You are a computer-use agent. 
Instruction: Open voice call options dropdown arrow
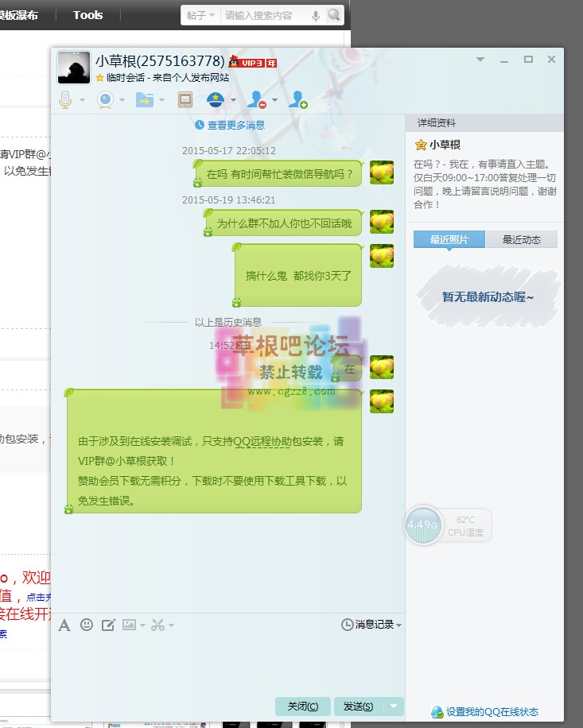[82, 100]
